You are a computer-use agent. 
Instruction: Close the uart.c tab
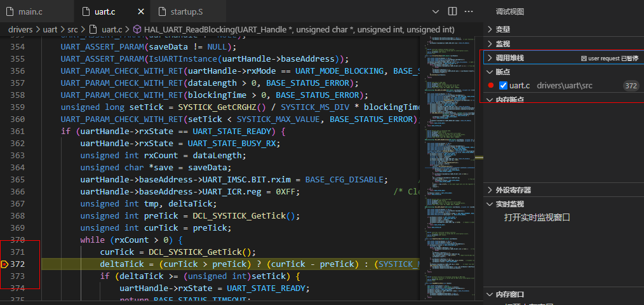[x=141, y=11]
